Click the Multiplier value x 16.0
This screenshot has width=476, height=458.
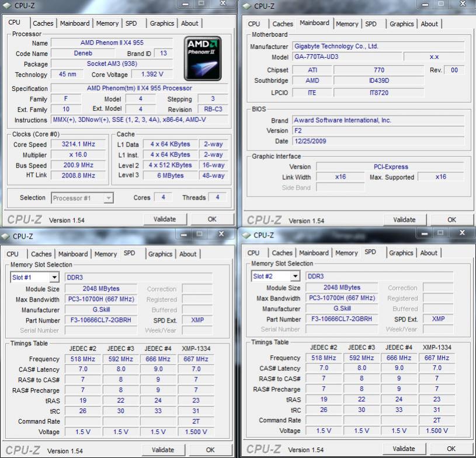coord(78,155)
